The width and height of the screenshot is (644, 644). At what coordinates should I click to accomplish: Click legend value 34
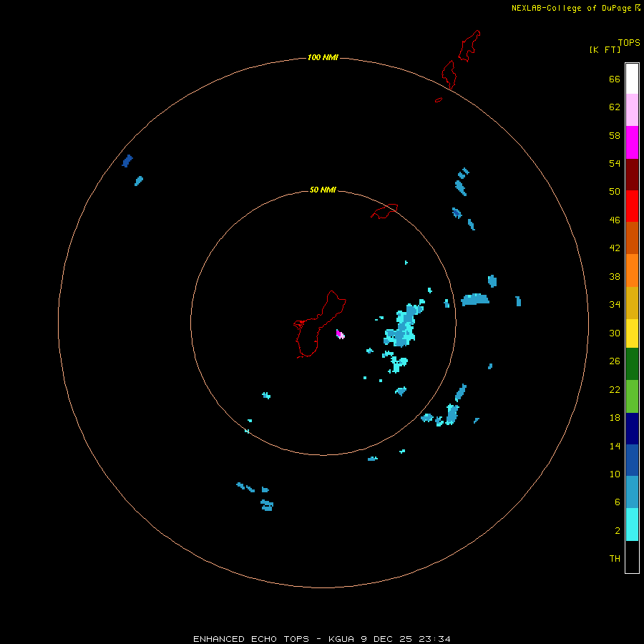click(615, 304)
